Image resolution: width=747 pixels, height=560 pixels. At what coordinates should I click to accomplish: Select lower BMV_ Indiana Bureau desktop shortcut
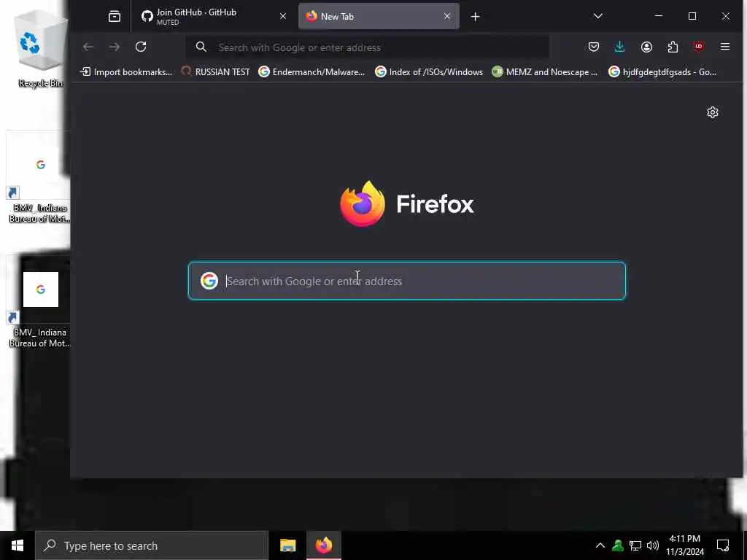pyautogui.click(x=39, y=303)
